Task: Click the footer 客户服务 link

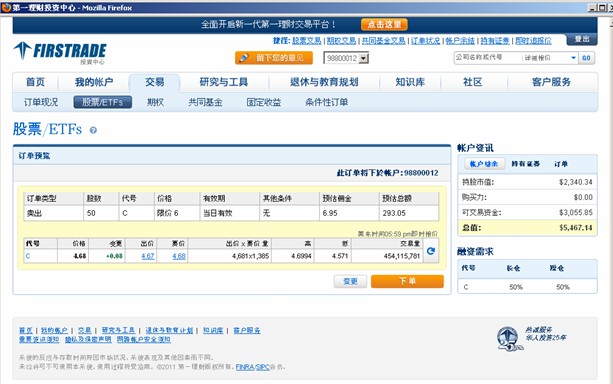Action: click(247, 330)
